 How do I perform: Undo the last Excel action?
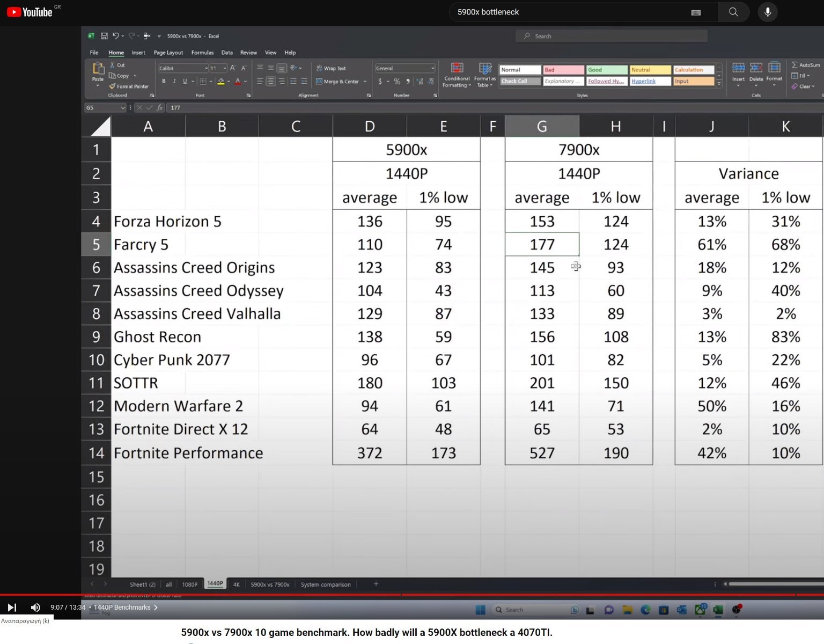[115, 36]
